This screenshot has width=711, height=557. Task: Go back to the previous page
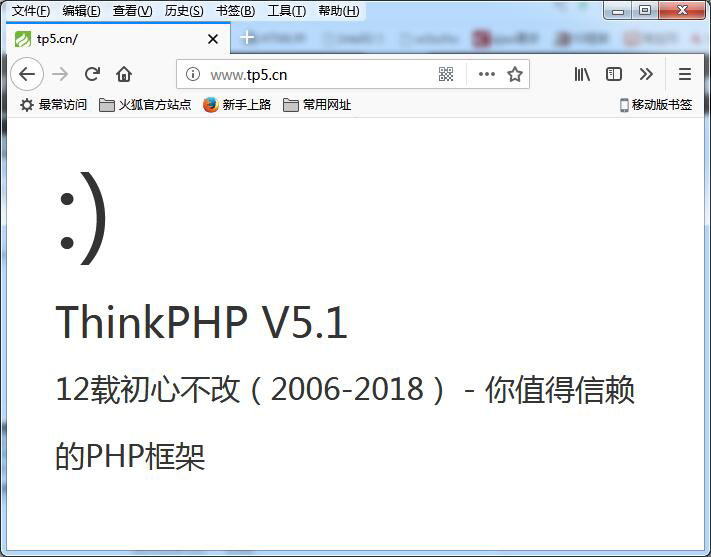27,74
